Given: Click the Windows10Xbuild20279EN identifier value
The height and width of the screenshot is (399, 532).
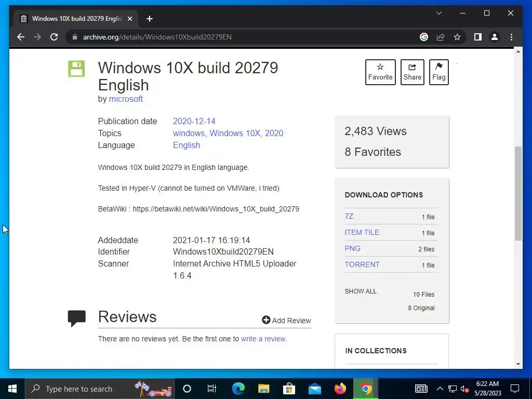Looking at the screenshot, I should pos(223,252).
